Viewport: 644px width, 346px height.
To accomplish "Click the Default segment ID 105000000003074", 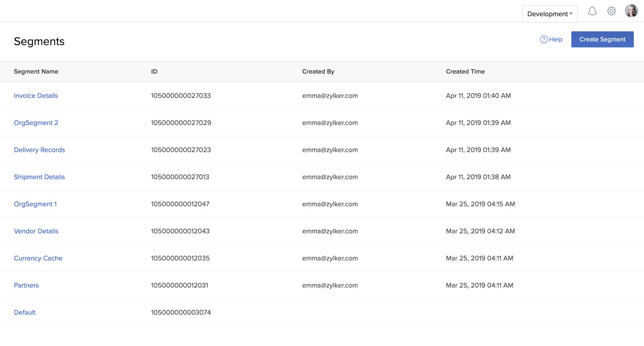I will coord(181,312).
